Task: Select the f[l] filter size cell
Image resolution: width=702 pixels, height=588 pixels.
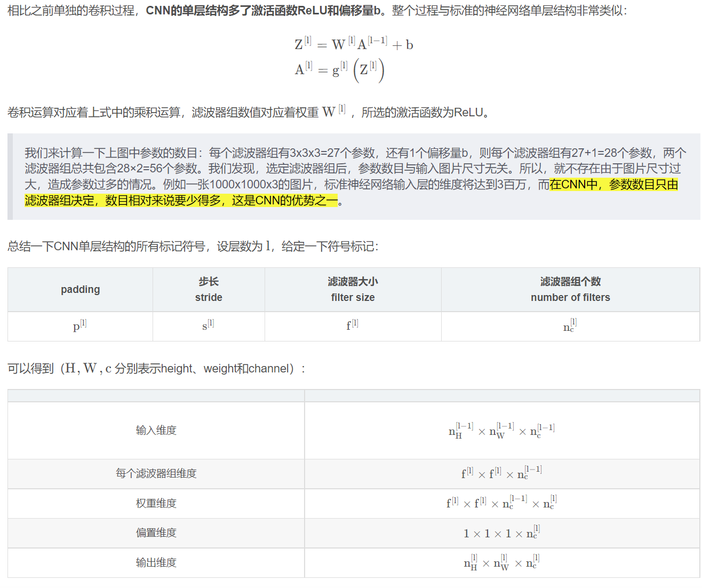Action: click(353, 326)
